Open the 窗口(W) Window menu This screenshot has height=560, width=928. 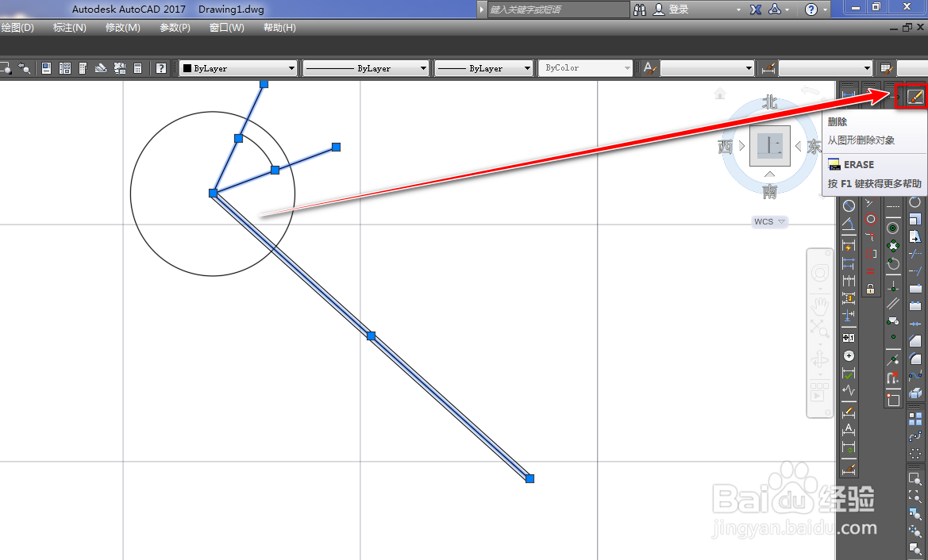(227, 27)
